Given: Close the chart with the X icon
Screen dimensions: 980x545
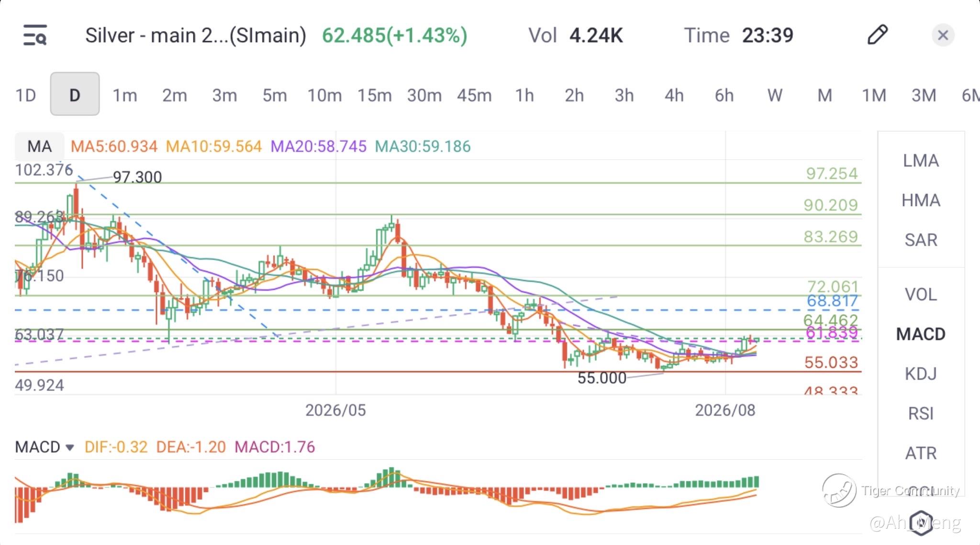Looking at the screenshot, I should 943,35.
